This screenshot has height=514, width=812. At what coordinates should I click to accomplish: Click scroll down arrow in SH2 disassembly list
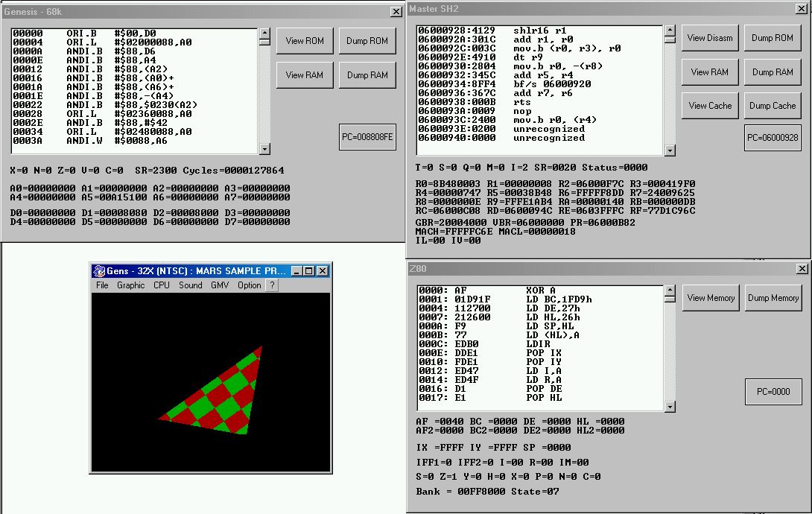pos(670,150)
